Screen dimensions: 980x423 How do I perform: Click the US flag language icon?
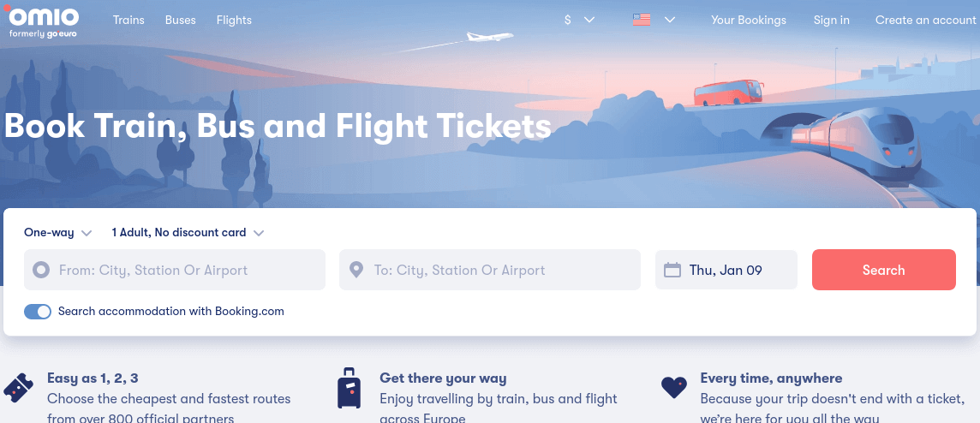click(x=642, y=20)
